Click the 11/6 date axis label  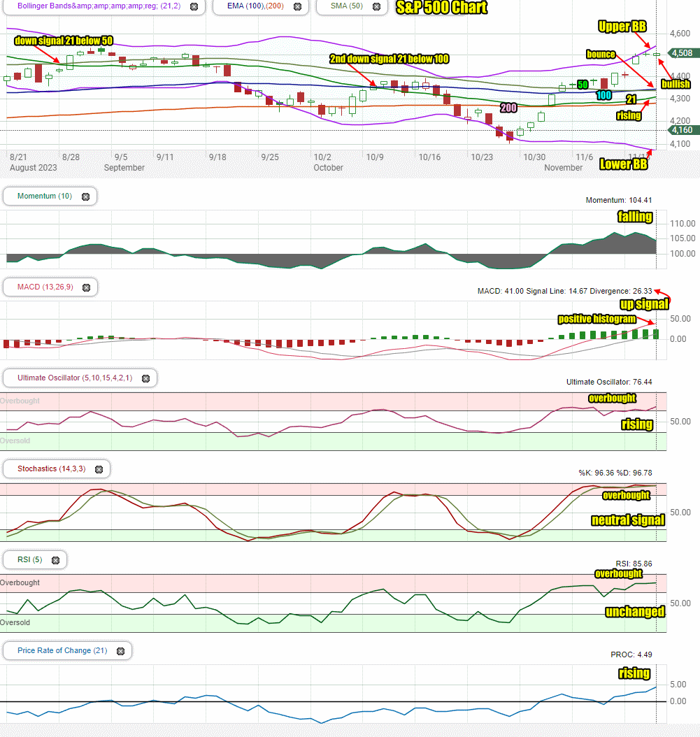tap(585, 157)
